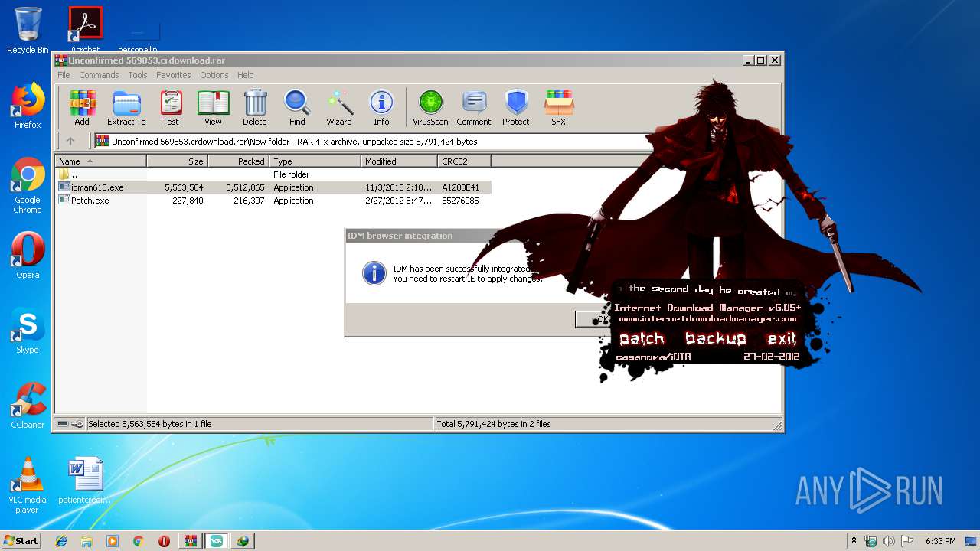Open Recycle Bin desktop icon
The height and width of the screenshot is (551, 980).
click(28, 31)
